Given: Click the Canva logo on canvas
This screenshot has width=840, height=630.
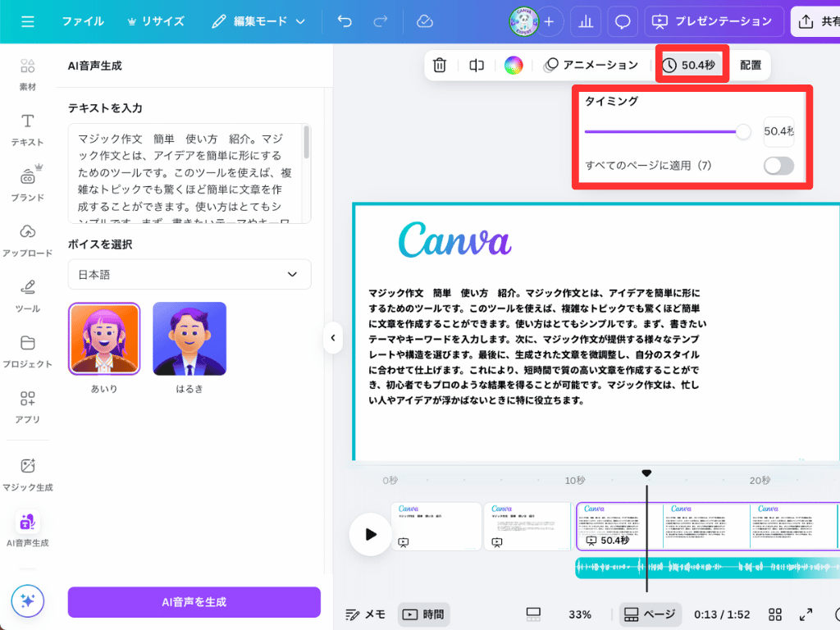Looking at the screenshot, I should pyautogui.click(x=454, y=240).
